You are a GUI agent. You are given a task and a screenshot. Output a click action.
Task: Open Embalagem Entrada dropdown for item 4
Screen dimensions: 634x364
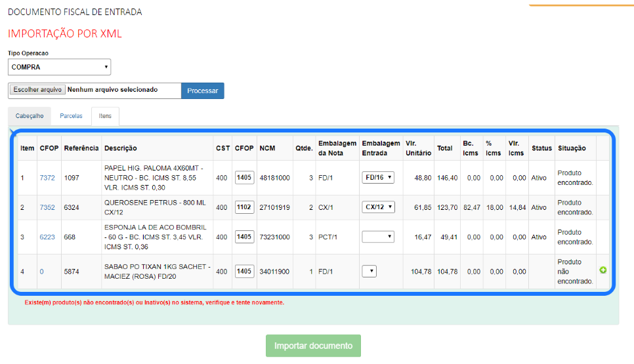(369, 271)
